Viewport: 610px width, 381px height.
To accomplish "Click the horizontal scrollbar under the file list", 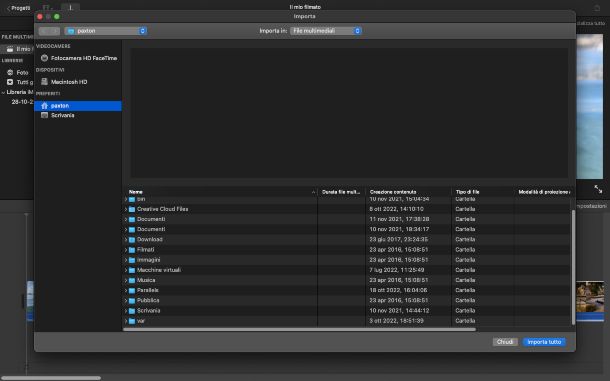I will point(299,330).
